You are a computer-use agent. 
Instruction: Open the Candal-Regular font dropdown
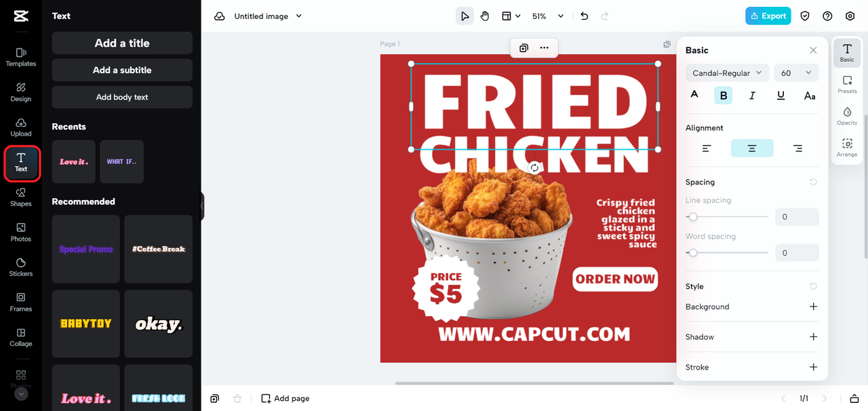[x=727, y=73]
